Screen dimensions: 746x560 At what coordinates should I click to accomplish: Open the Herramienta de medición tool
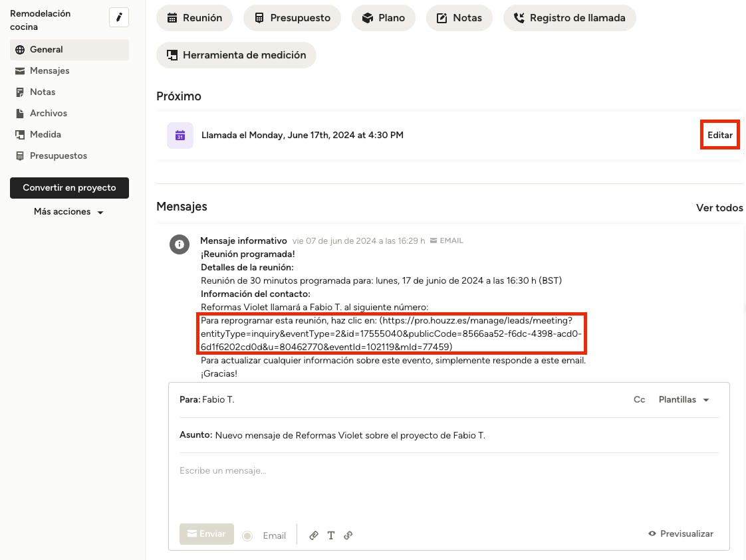pos(236,55)
